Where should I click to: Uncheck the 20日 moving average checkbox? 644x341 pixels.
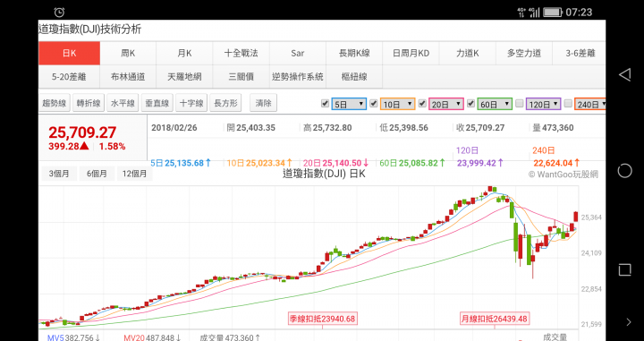point(422,104)
